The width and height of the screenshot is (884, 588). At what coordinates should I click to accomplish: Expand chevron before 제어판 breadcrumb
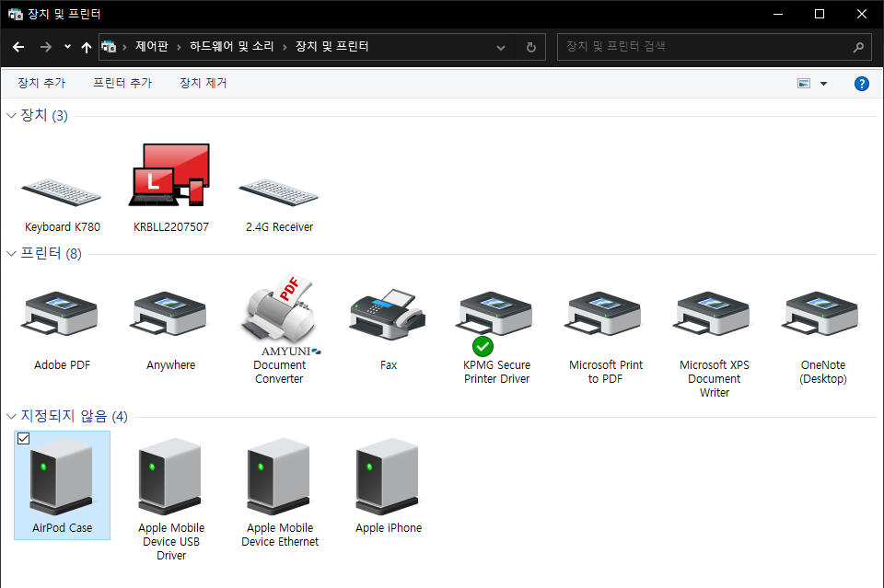[x=124, y=47]
